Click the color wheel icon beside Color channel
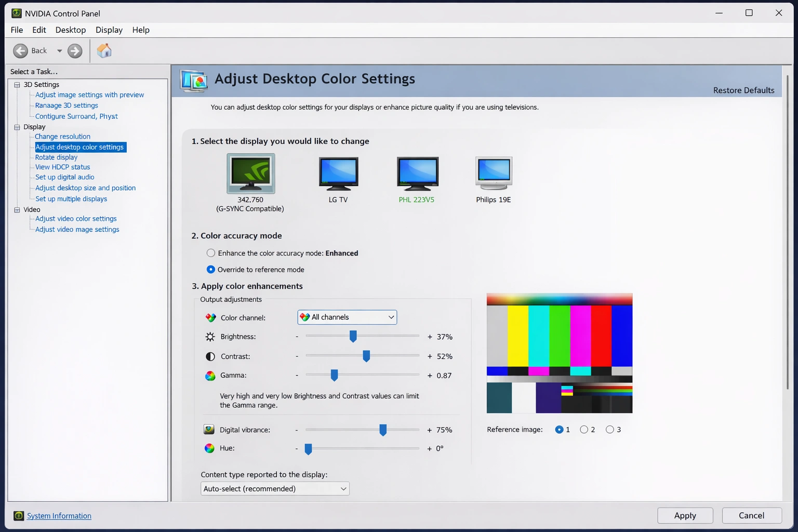Image resolution: width=798 pixels, height=532 pixels. (x=210, y=317)
